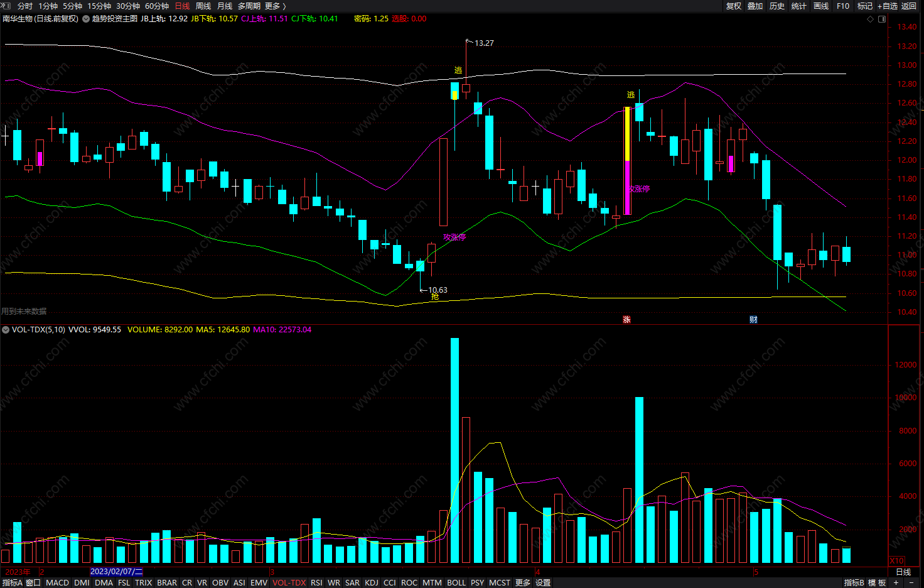The image size is (924, 588).
Task: Click the 叠加 overlay button
Action: tap(755, 6)
